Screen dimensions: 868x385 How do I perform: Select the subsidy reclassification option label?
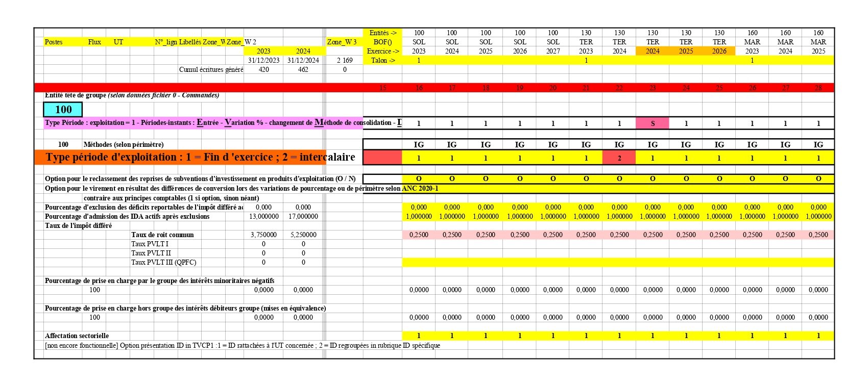point(200,178)
